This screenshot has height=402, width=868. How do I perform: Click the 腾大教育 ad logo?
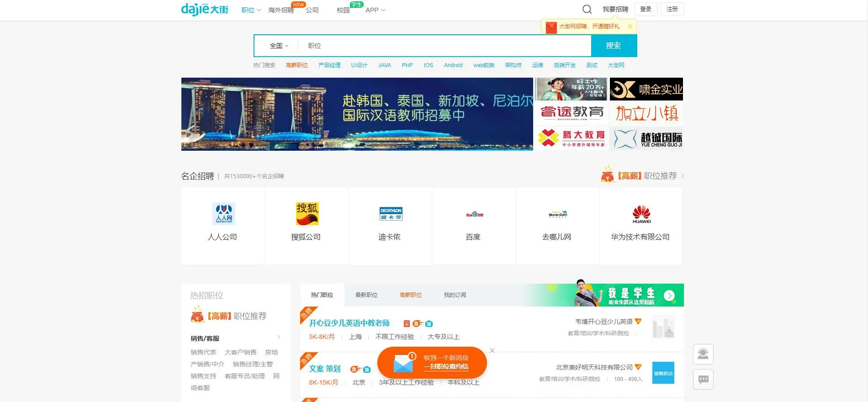pos(572,138)
